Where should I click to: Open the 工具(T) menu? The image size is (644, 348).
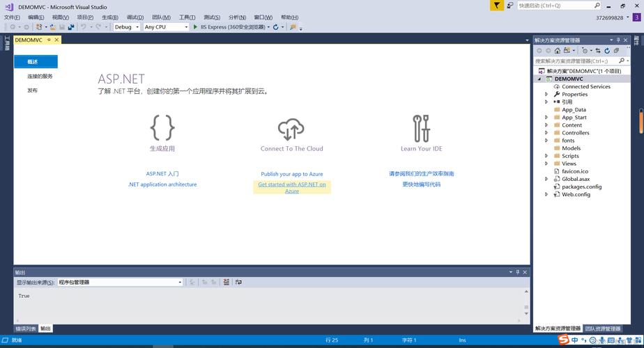(x=187, y=17)
